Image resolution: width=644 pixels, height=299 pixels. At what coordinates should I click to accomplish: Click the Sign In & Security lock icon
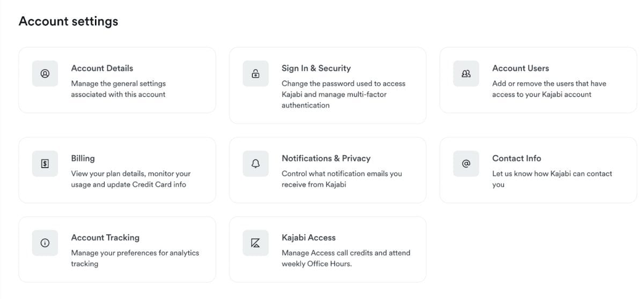(x=255, y=74)
